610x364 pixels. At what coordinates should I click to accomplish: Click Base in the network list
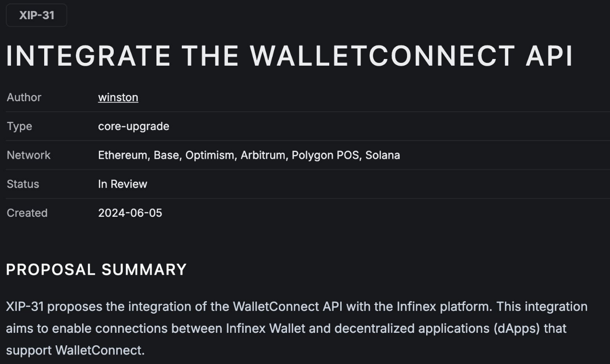coord(166,155)
